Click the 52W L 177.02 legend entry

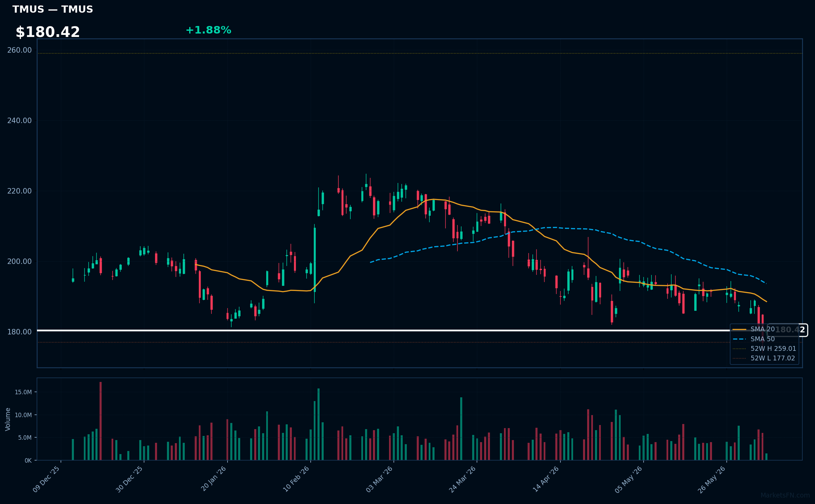coord(764,358)
